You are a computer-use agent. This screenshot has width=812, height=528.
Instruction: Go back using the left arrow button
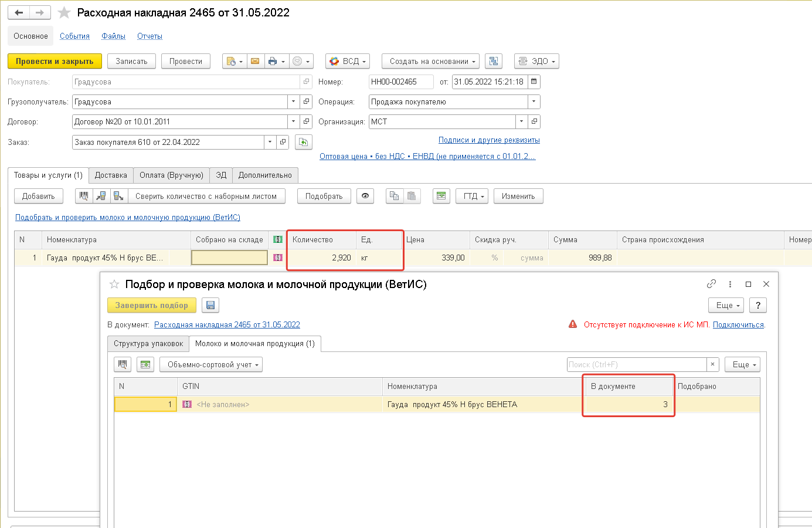[x=19, y=12]
